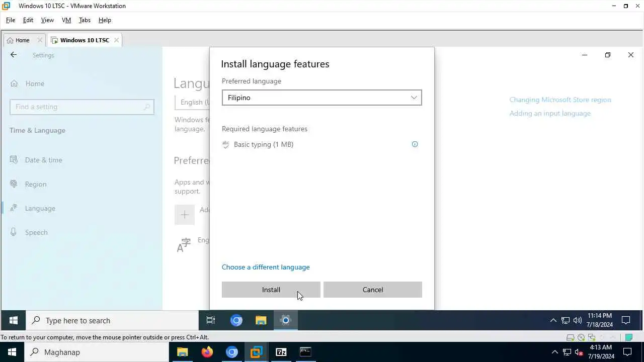Click the Region globe icon

pos(14,184)
